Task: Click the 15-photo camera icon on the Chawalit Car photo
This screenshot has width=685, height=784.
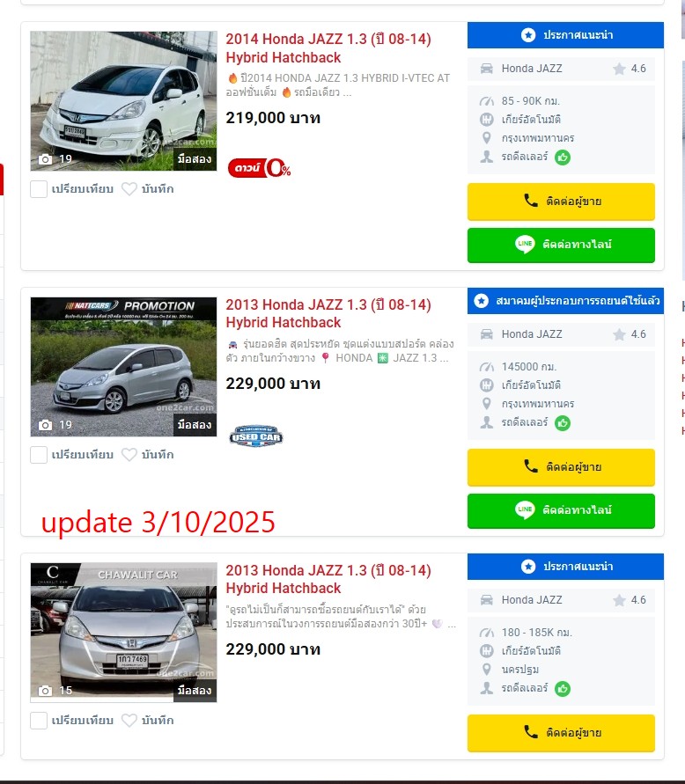Action: point(46,691)
